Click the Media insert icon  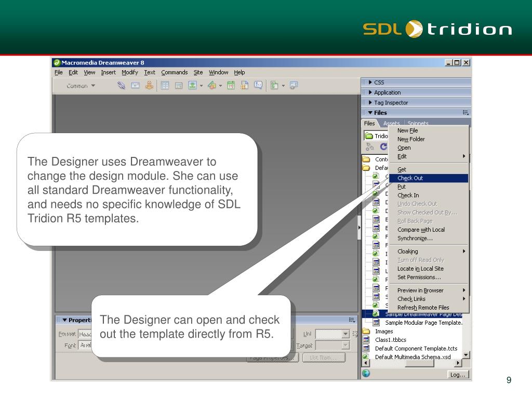point(212,85)
